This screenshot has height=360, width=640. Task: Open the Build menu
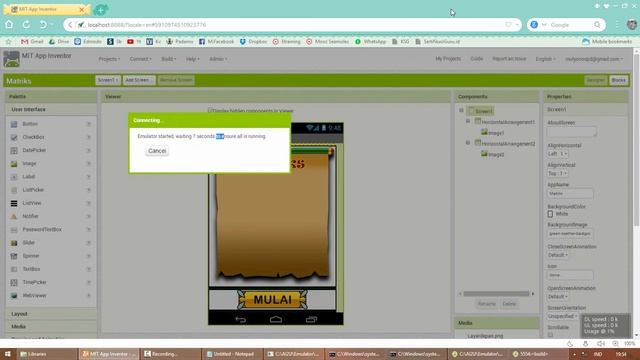[169, 59]
